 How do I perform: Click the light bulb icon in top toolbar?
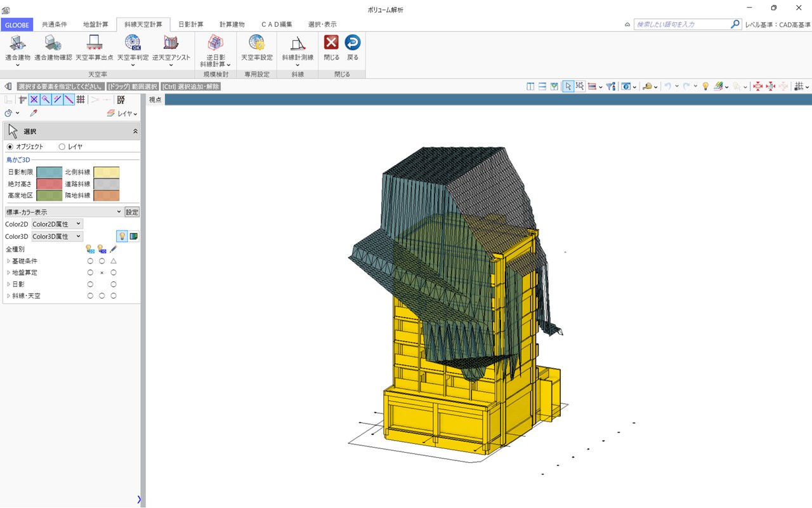[705, 86]
